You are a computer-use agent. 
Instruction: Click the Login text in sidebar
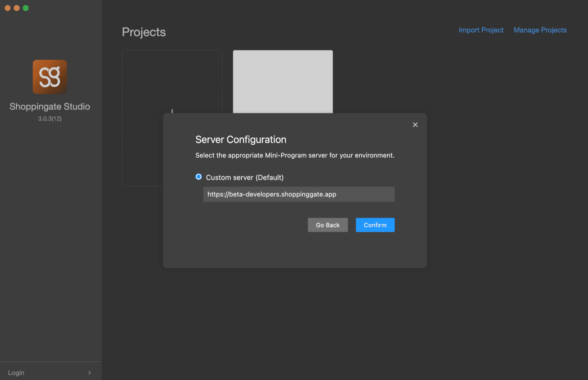(16, 373)
